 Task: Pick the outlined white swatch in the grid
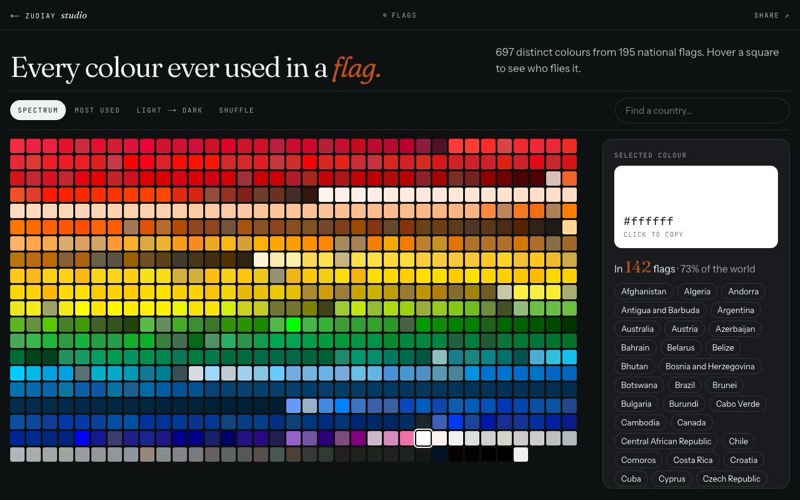423,438
